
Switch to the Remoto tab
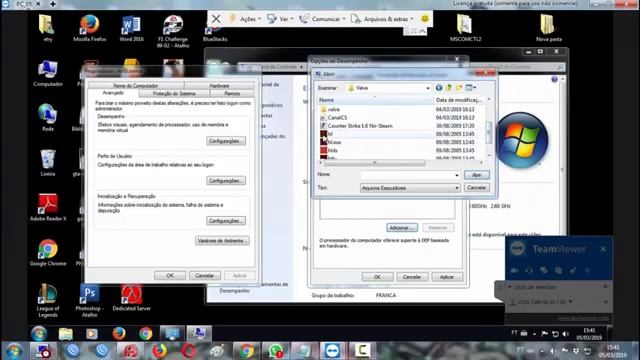click(232, 93)
